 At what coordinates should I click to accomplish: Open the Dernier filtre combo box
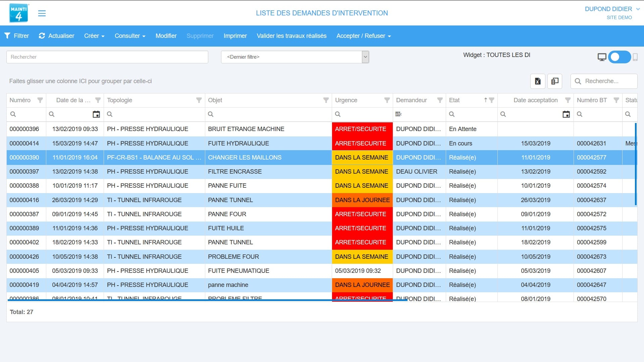[x=295, y=57]
